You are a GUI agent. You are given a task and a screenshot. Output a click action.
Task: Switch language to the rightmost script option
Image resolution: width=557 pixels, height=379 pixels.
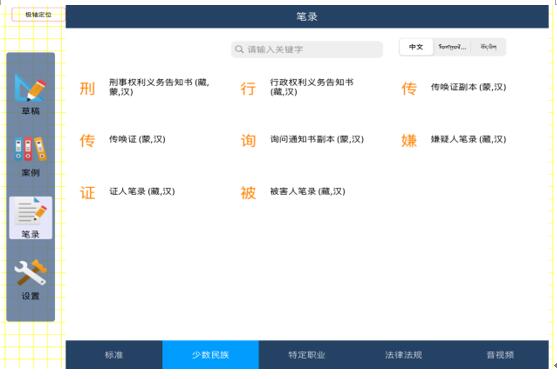488,47
